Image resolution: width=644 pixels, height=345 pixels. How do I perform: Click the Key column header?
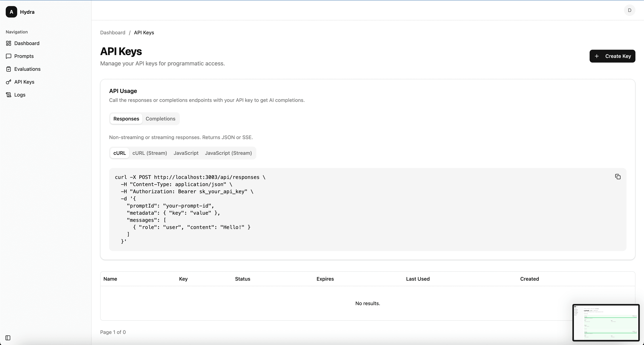[183, 279]
